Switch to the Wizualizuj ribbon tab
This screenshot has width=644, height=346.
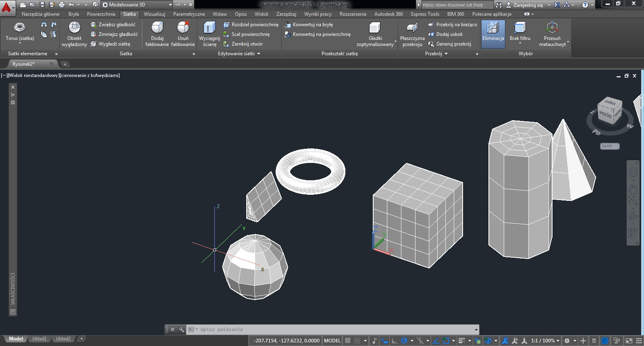click(x=154, y=14)
